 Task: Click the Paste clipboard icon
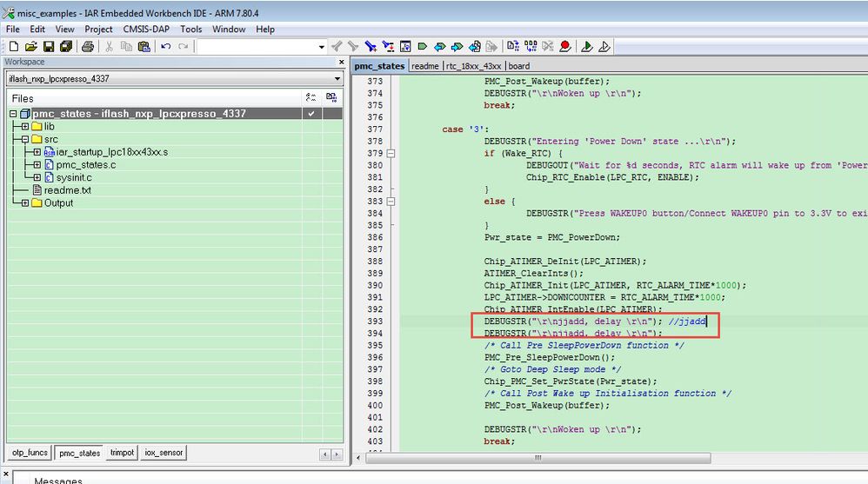pos(144,46)
